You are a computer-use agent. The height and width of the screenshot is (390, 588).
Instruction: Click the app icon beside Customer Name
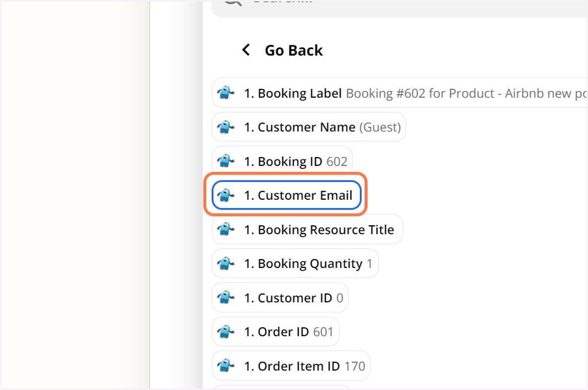[225, 127]
